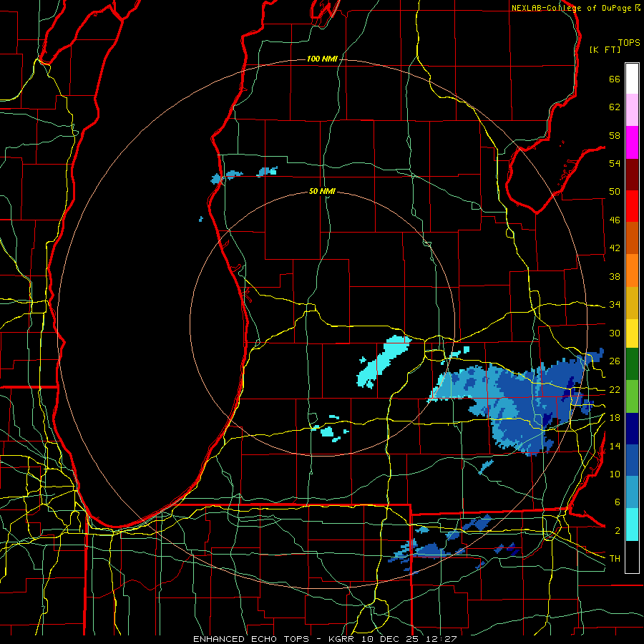Click the '50 NMI' range ring label
Image resolution: width=644 pixels, height=644 pixels.
click(322, 191)
